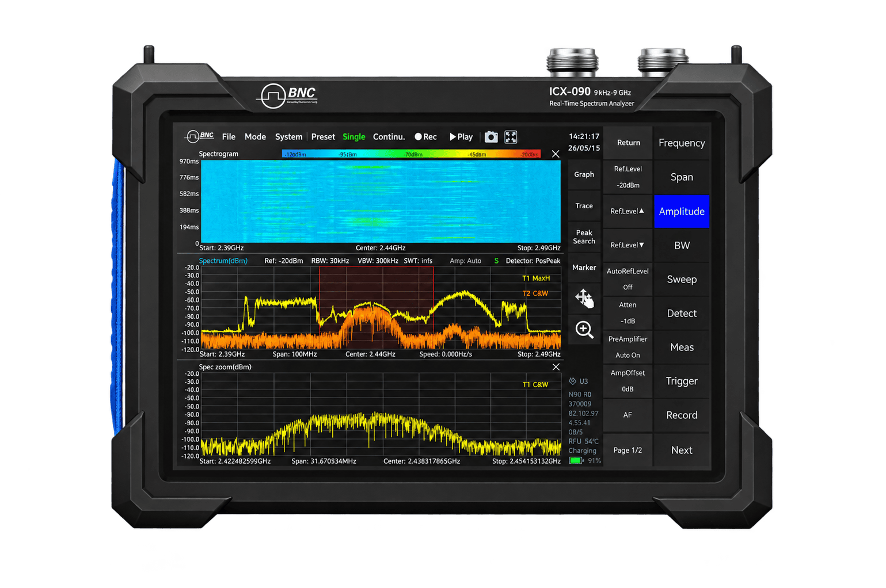Tap Peak Search button
Screen dimensions: 886x588
tap(584, 237)
